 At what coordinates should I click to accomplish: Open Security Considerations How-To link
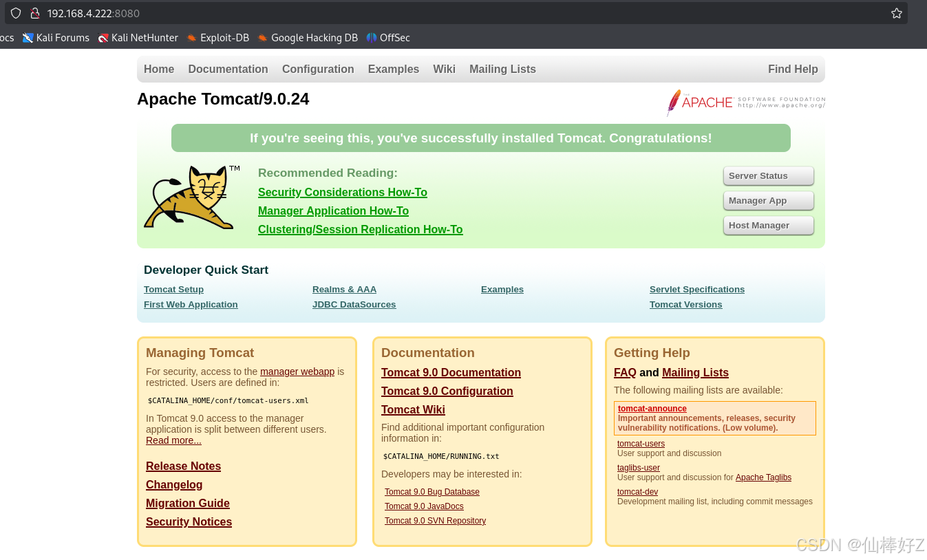click(343, 193)
